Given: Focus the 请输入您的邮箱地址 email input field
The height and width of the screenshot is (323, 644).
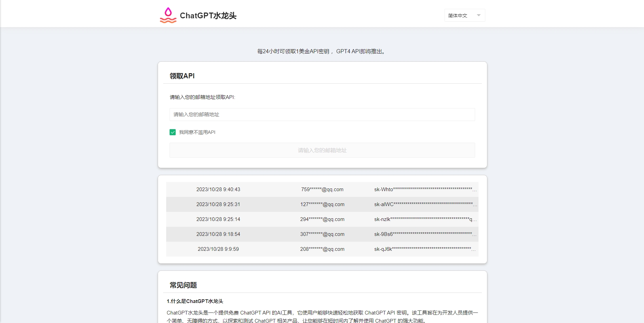Looking at the screenshot, I should 322,115.
